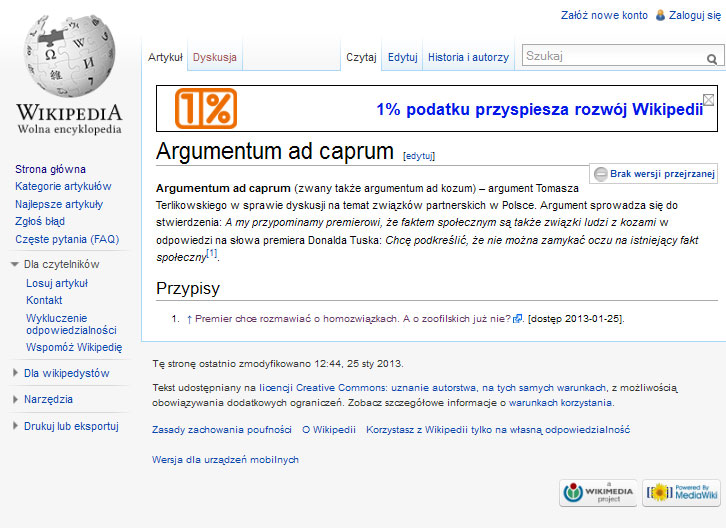Switch to the Dyskusja tab
This screenshot has width=726, height=528.
click(214, 58)
